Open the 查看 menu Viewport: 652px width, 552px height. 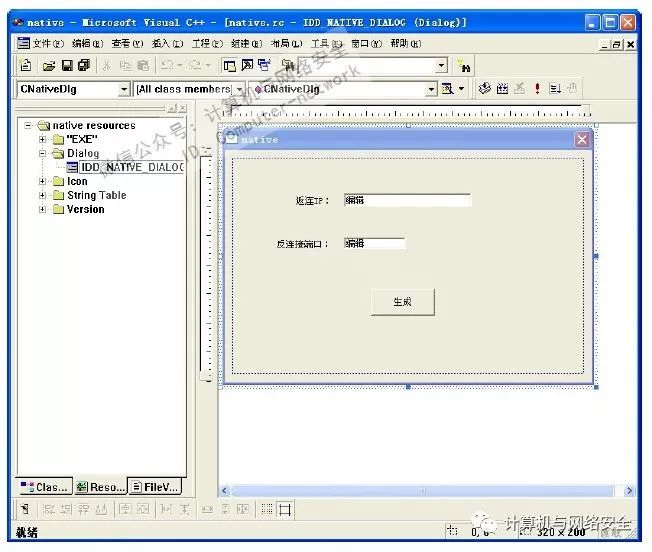[x=127, y=43]
